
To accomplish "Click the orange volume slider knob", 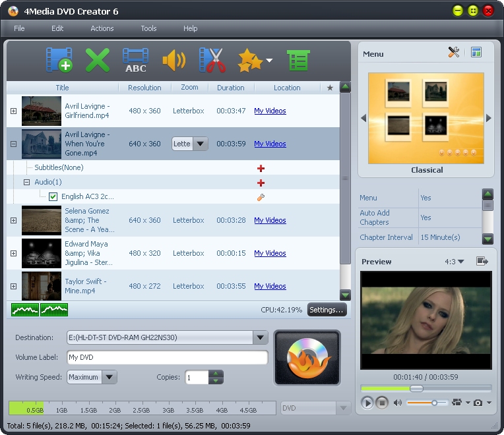I will click(434, 403).
